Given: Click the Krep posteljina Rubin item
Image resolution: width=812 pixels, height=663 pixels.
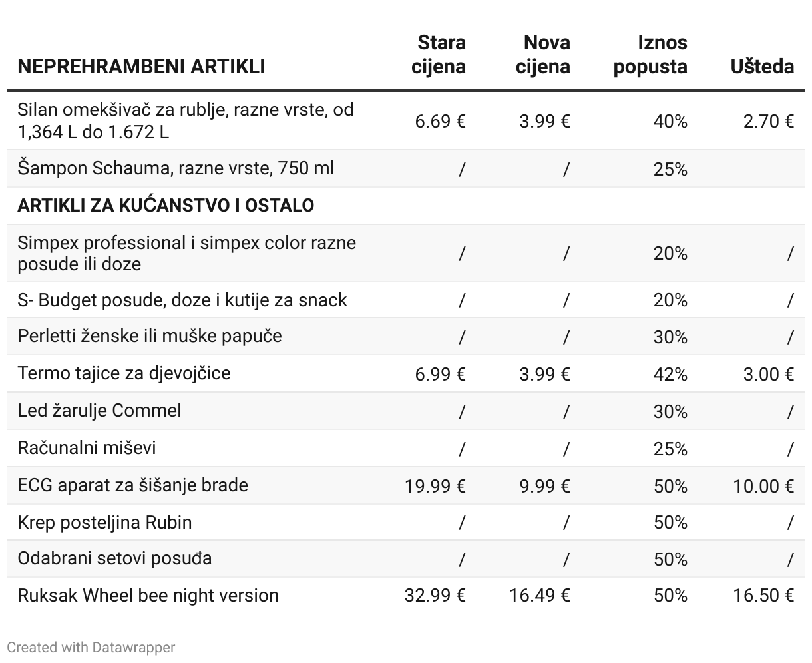Looking at the screenshot, I should point(104,523).
